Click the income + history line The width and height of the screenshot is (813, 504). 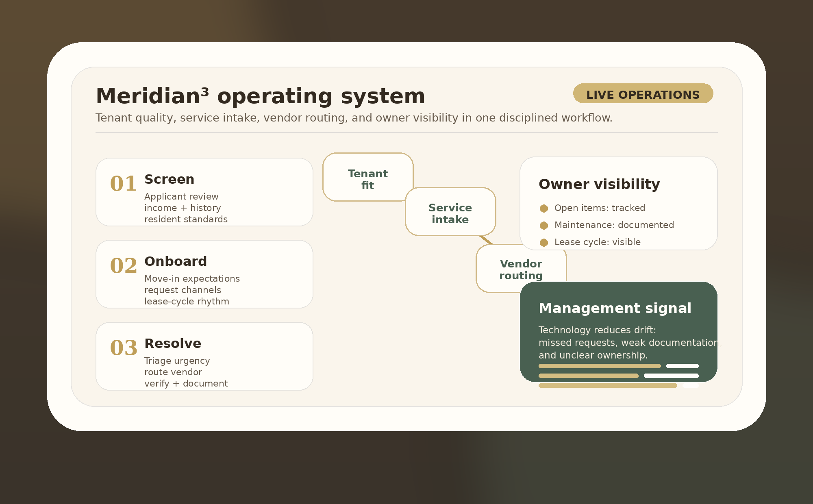[x=183, y=208]
